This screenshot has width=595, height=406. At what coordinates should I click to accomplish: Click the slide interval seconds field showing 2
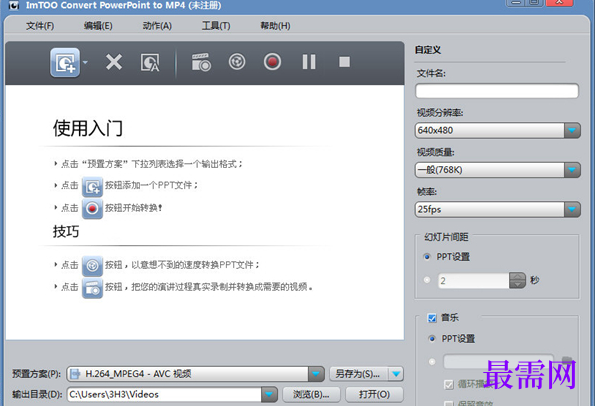(x=473, y=280)
